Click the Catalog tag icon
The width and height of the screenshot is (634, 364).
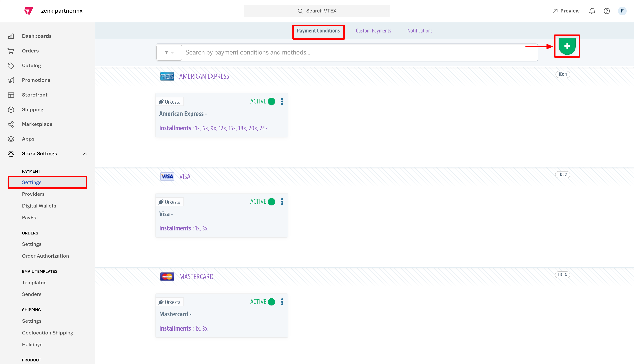(11, 65)
